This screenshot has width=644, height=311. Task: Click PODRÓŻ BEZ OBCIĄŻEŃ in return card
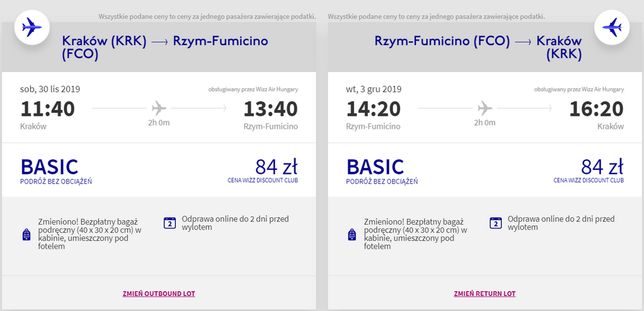point(382,182)
